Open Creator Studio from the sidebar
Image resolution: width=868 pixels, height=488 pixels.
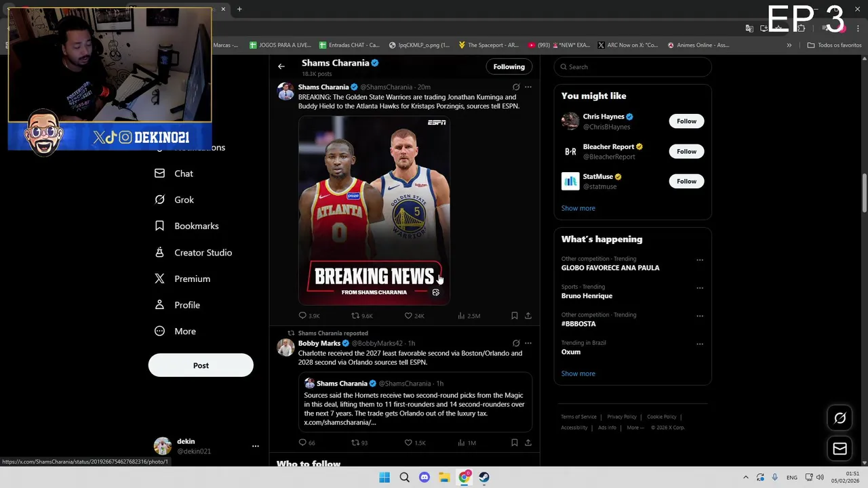[x=193, y=252]
